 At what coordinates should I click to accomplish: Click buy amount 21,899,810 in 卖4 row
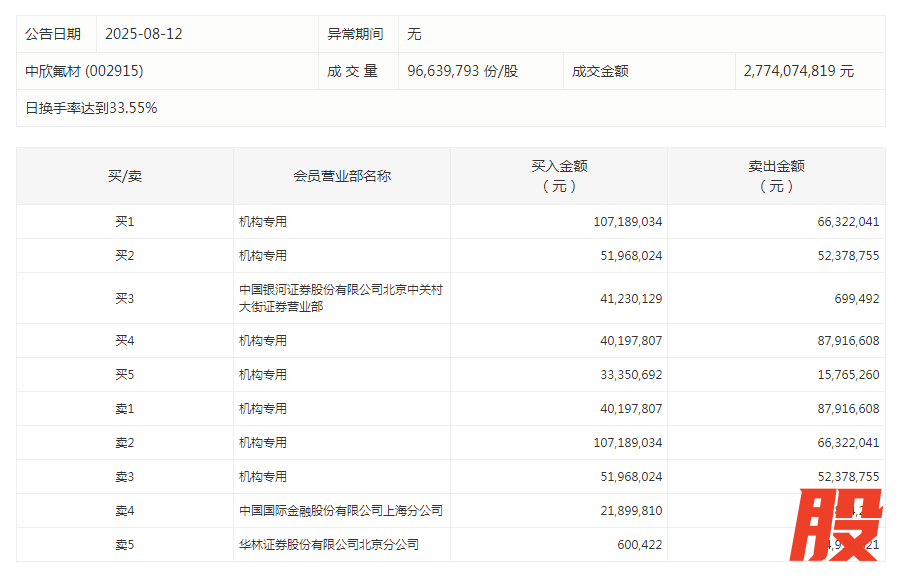[628, 511]
